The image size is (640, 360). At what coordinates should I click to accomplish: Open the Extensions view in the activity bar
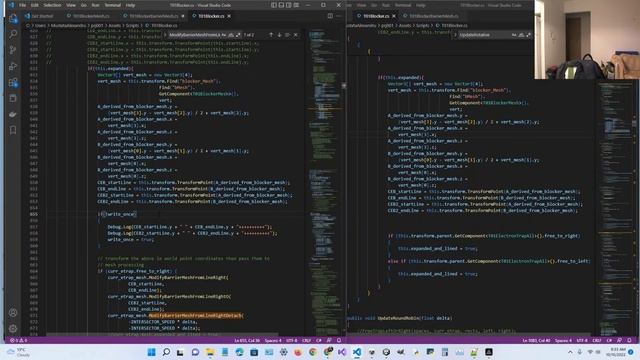tap(13, 82)
